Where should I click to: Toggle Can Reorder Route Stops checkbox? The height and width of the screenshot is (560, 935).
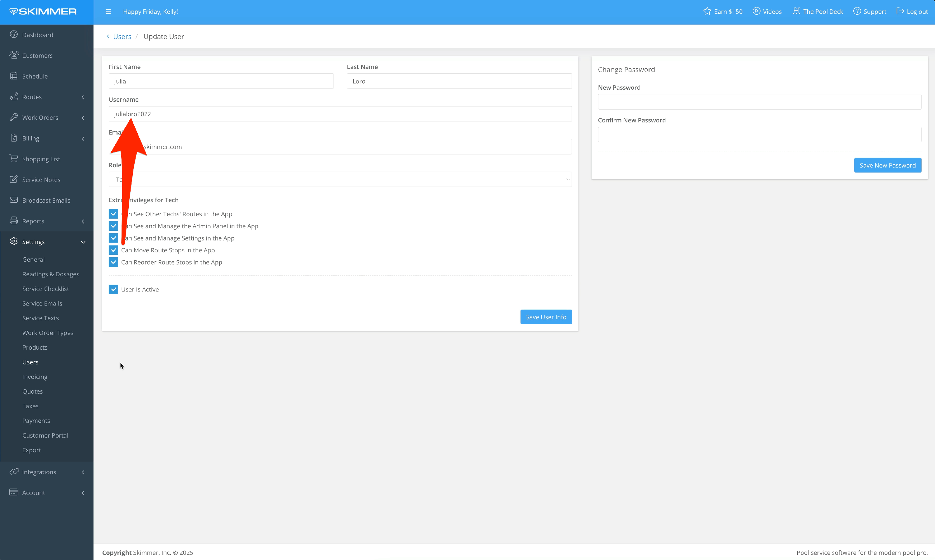click(113, 262)
